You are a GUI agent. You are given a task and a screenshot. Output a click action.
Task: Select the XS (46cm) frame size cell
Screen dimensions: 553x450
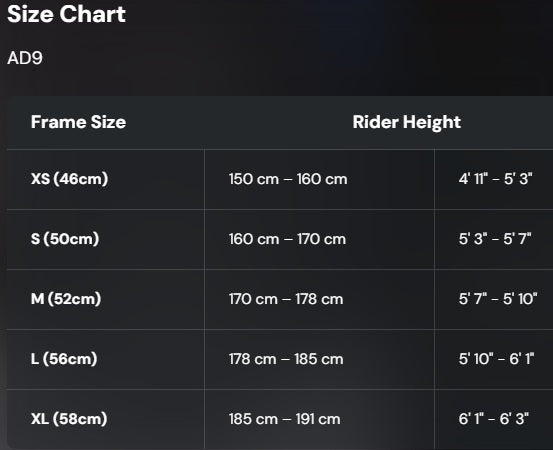point(105,179)
